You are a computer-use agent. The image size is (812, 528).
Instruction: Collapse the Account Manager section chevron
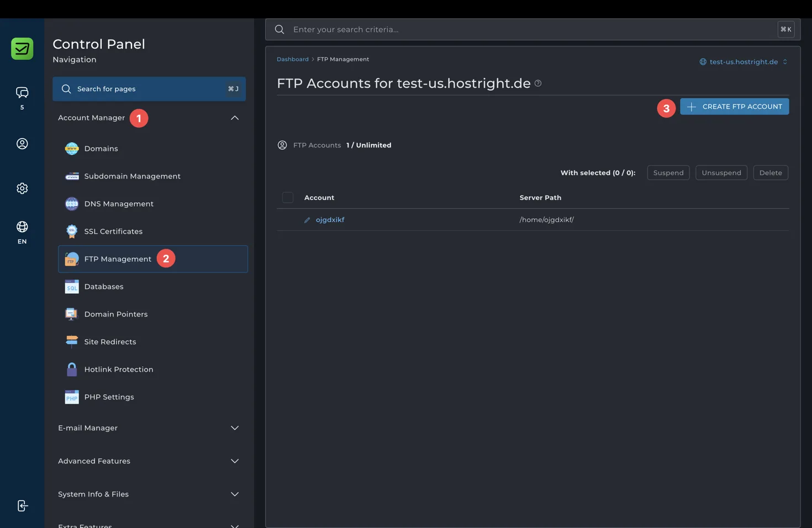click(x=235, y=118)
